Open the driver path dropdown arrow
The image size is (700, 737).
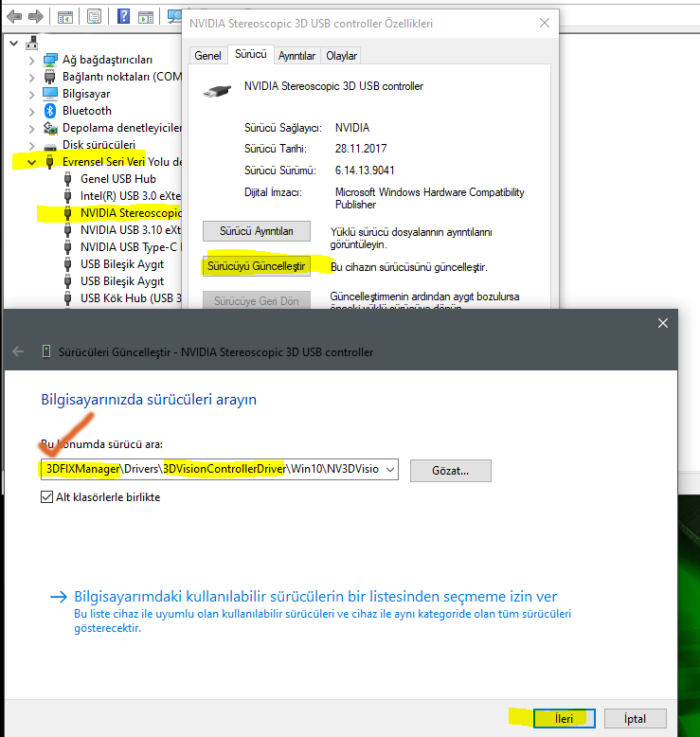pyautogui.click(x=389, y=469)
